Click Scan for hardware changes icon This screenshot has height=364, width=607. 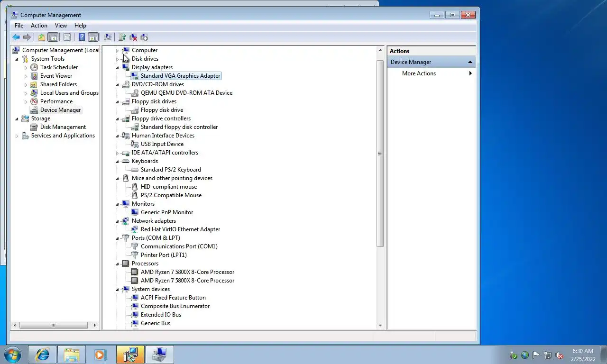(x=108, y=37)
